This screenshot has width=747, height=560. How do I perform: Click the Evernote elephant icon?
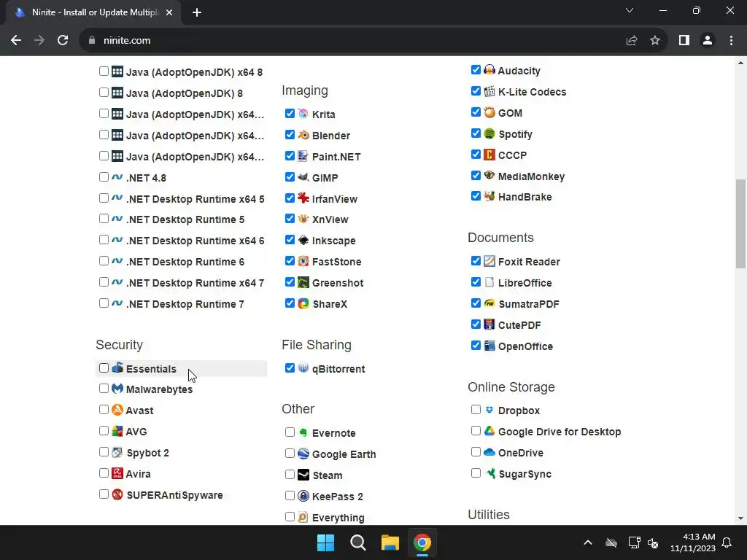coord(303,432)
